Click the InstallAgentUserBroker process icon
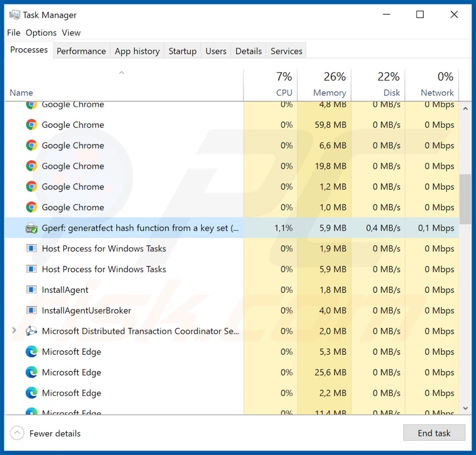This screenshot has width=476, height=455. [x=31, y=310]
